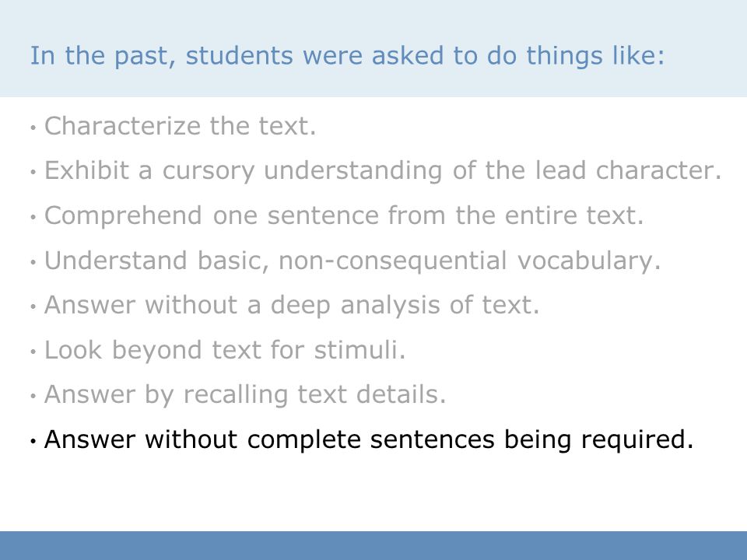Click the bullet dot before 'Look beyond text'
Screen dimensions: 747x560
click(x=33, y=352)
